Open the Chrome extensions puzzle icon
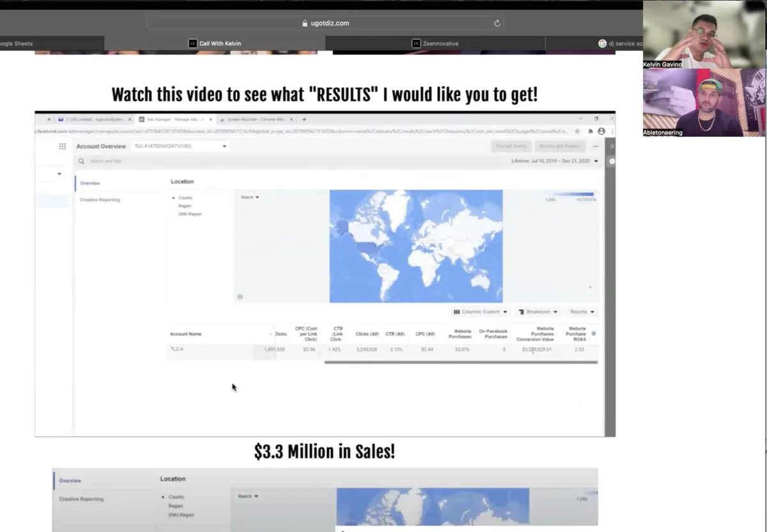Screen dimensions: 767x532 (x=591, y=132)
